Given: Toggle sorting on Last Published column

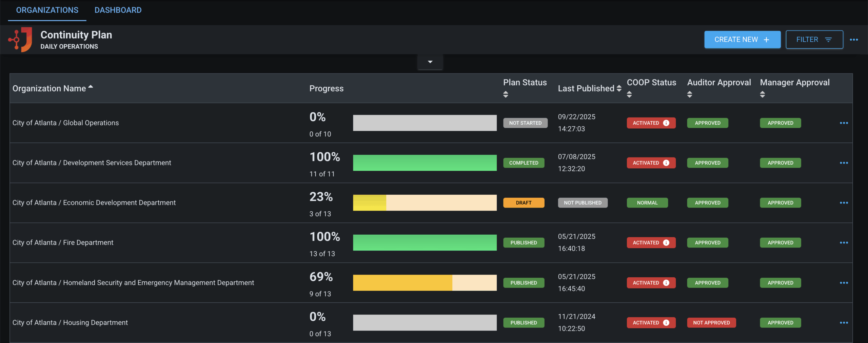Looking at the screenshot, I should tap(619, 88).
